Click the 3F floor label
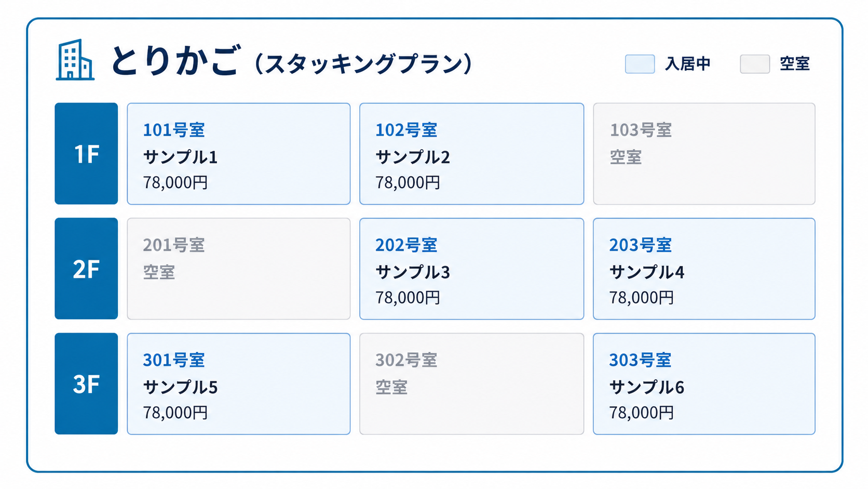 pos(86,384)
